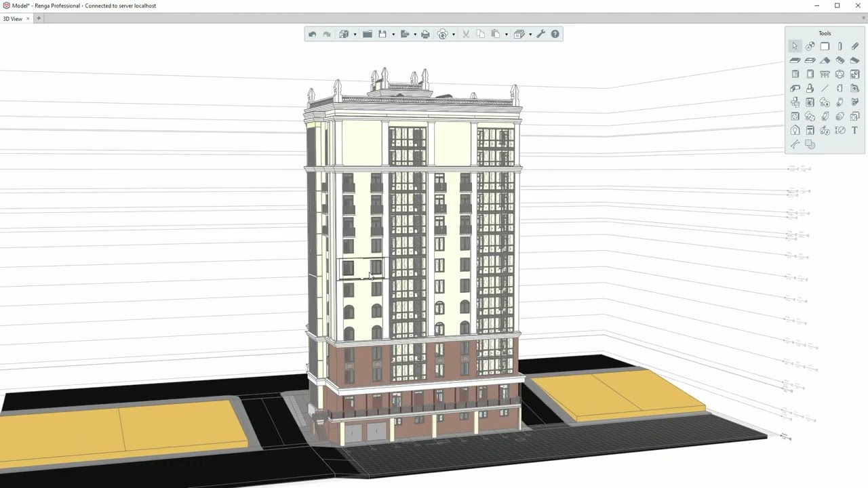Select the washing machine Equipment tool

tap(810, 102)
